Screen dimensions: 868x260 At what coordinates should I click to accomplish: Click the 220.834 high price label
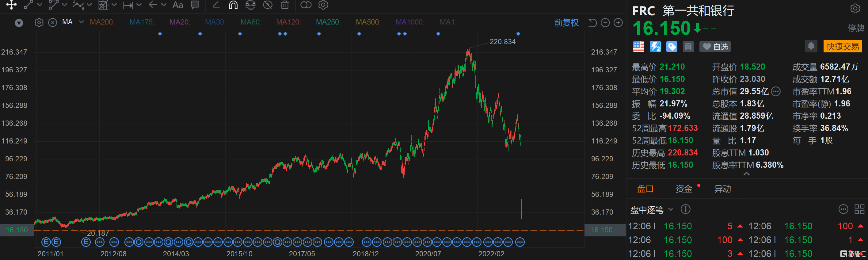coord(502,42)
